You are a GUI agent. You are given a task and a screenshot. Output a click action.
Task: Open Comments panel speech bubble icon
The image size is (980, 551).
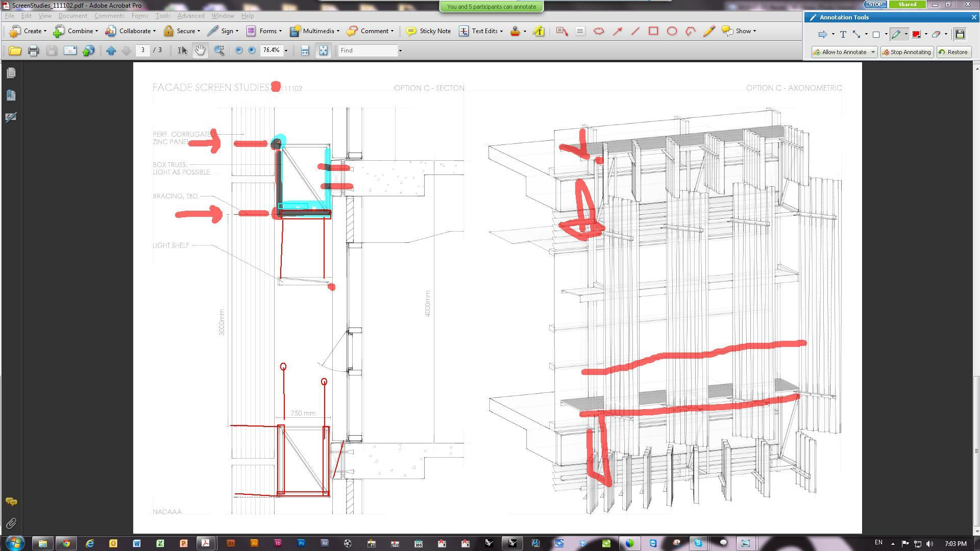point(11,502)
